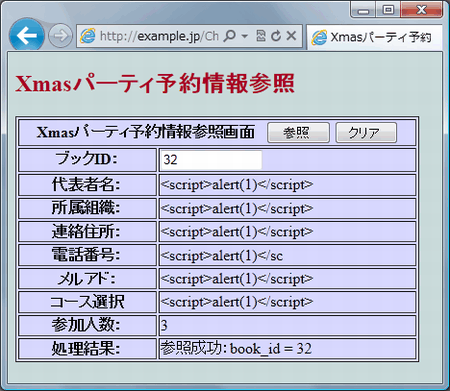Select the Xmasパーティ予約 browser tab
This screenshot has width=450, height=391.
pos(375,37)
